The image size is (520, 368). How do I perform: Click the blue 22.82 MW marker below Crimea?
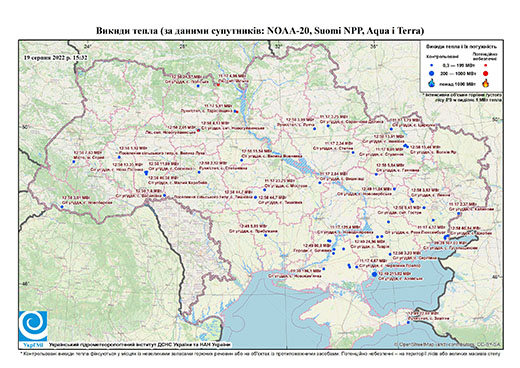point(408,322)
